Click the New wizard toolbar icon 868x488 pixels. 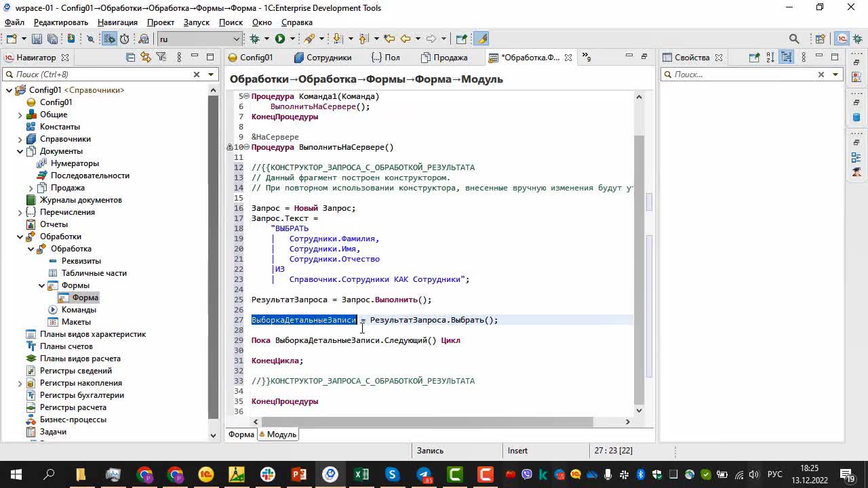click(12, 39)
